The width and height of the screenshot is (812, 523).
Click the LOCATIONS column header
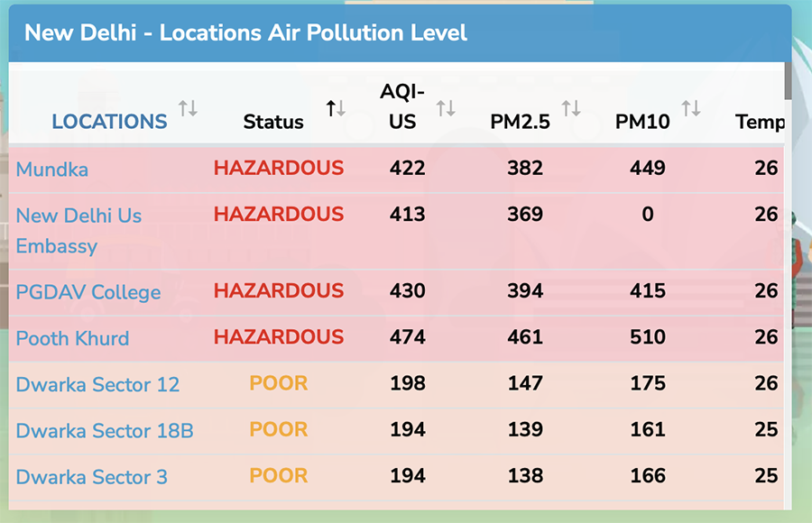pyautogui.click(x=109, y=121)
